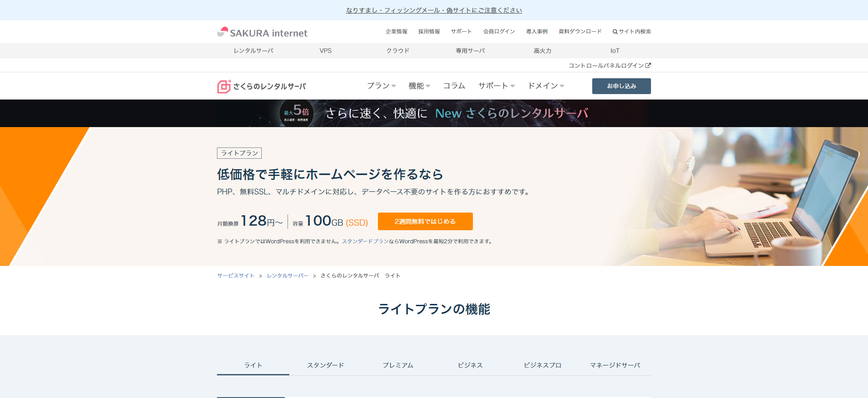
Task: Click the SAKURA internet logo
Action: tap(262, 33)
